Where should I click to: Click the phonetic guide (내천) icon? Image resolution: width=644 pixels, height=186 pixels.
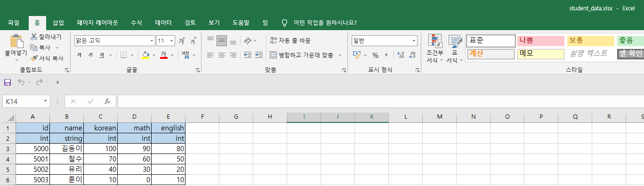[185, 55]
